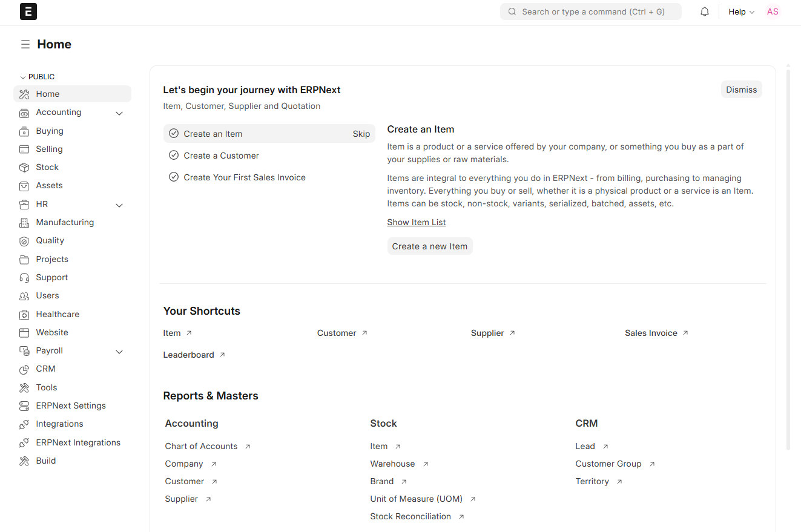
Task: Expand the Accounting sidebar section
Action: click(x=119, y=113)
